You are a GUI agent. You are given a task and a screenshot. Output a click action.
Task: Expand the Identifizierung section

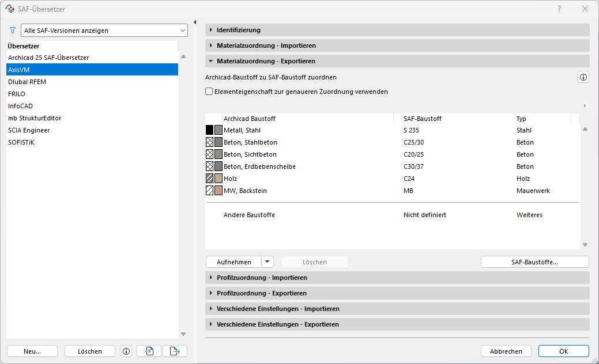pyautogui.click(x=397, y=30)
